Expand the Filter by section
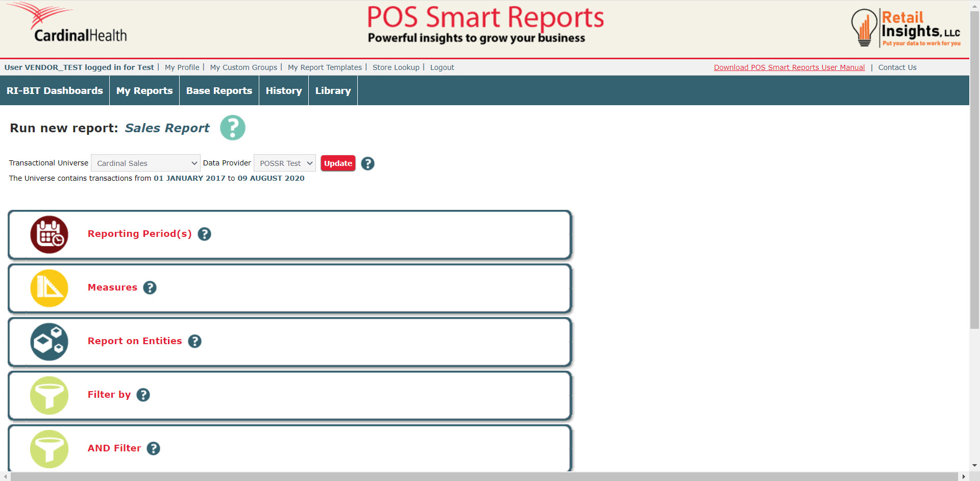The height and width of the screenshot is (481, 980). [x=109, y=395]
